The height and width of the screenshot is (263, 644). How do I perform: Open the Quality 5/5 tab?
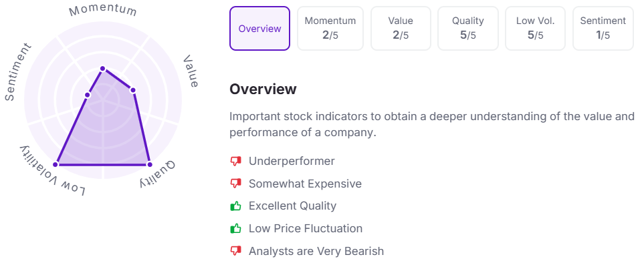(468, 28)
